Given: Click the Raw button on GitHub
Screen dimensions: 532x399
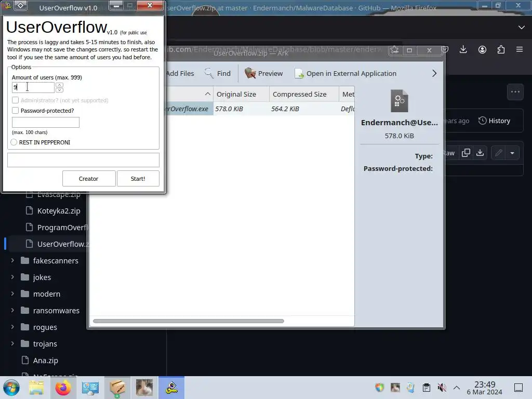Looking at the screenshot, I should pyautogui.click(x=449, y=153).
